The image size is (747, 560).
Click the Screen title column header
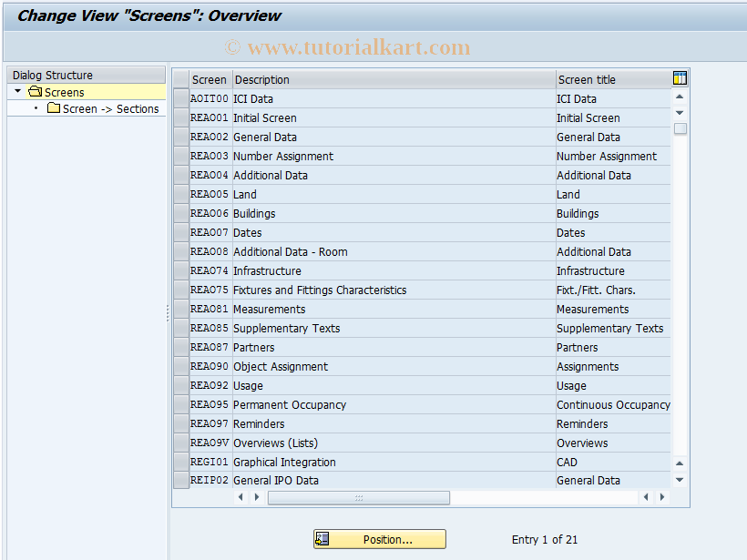(x=613, y=79)
